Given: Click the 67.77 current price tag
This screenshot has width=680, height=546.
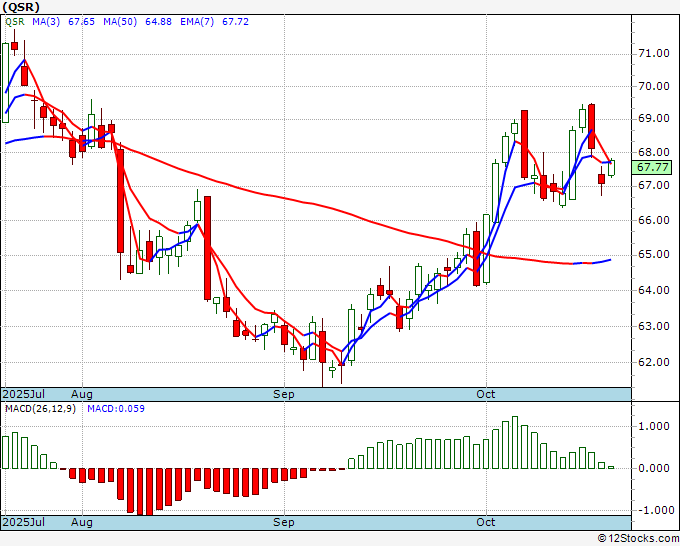Looking at the screenshot, I should (x=652, y=167).
